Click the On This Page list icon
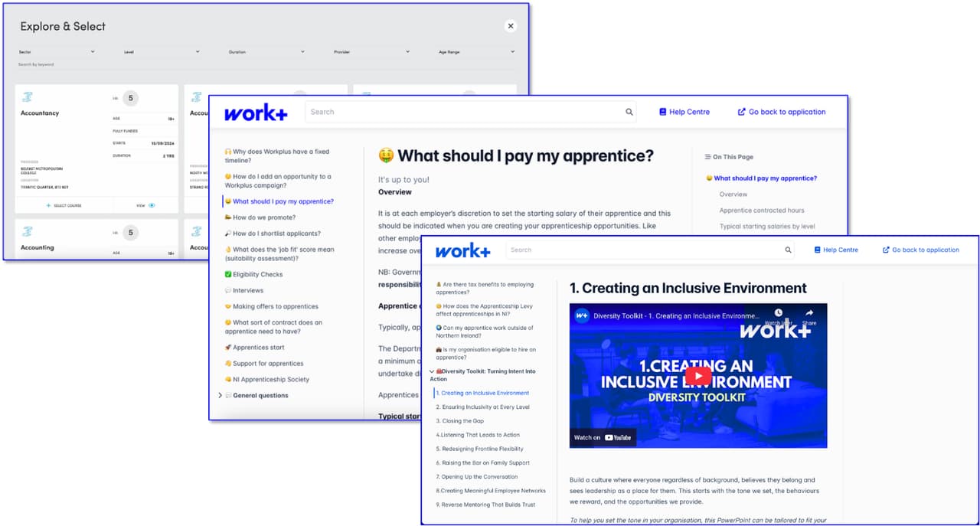Viewport: 980px width, 526px height. coord(707,157)
